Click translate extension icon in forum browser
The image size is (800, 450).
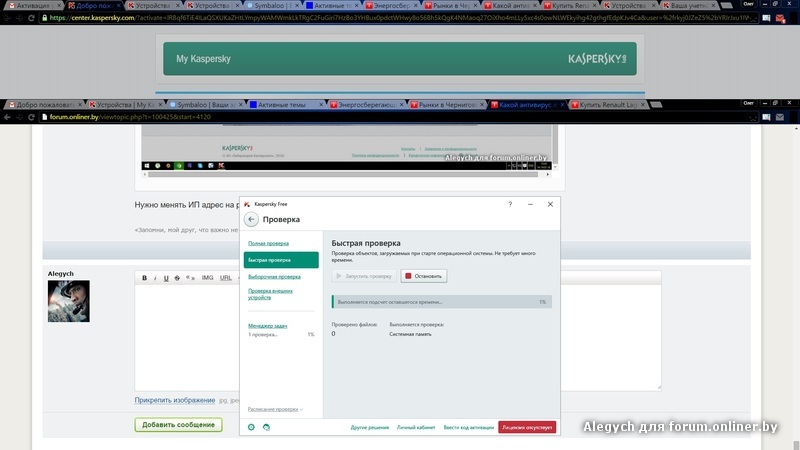(x=766, y=117)
